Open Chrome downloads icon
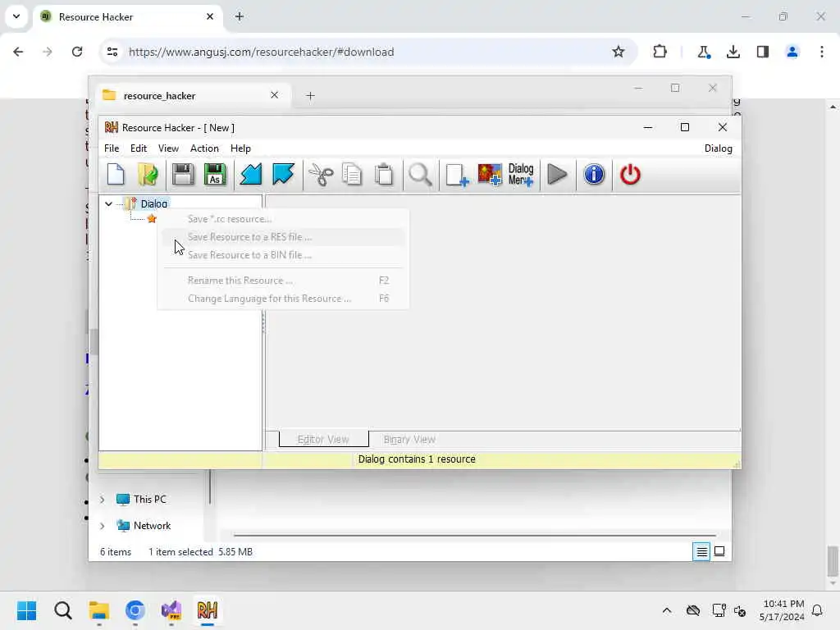This screenshot has height=630, width=840. 733,52
